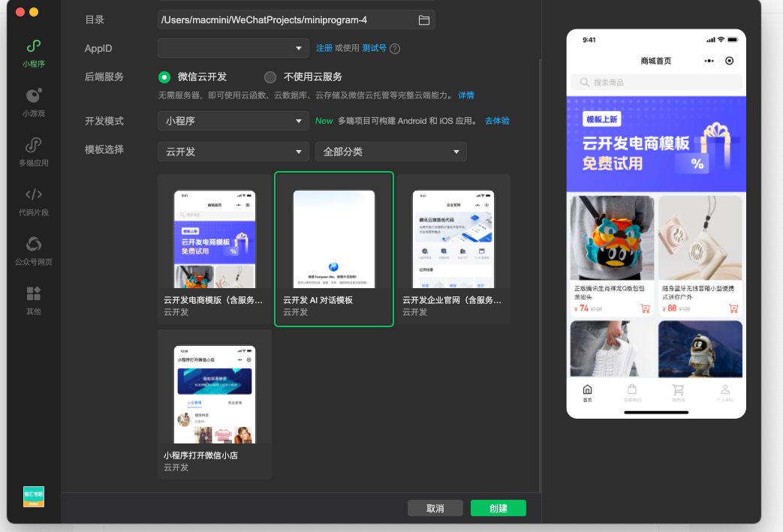Tap the capsule close circle icon in preview
The height and width of the screenshot is (532, 783).
730,61
